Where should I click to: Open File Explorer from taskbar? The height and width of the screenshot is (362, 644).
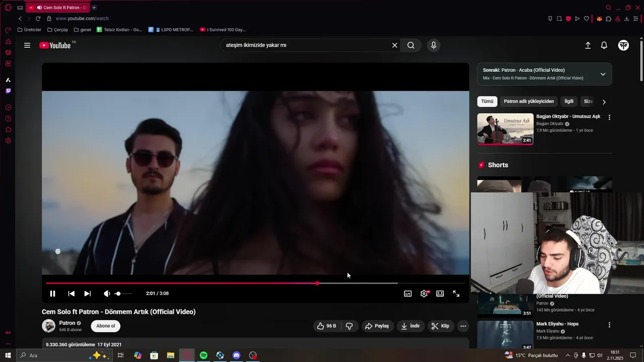coord(171,355)
